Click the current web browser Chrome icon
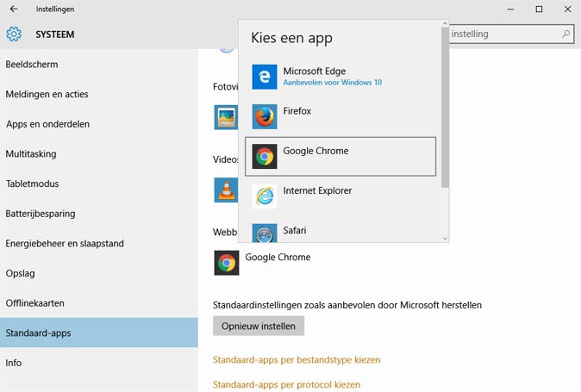 click(x=227, y=263)
